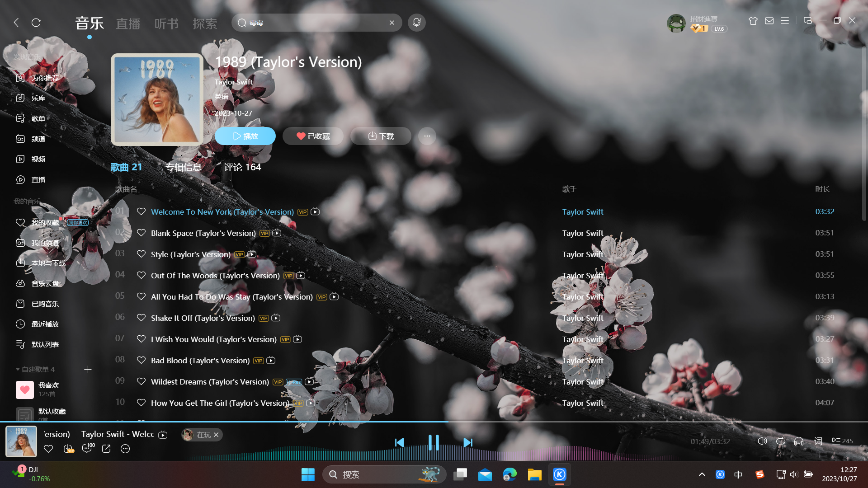Open the album more-options ellipsis button

[x=427, y=136]
